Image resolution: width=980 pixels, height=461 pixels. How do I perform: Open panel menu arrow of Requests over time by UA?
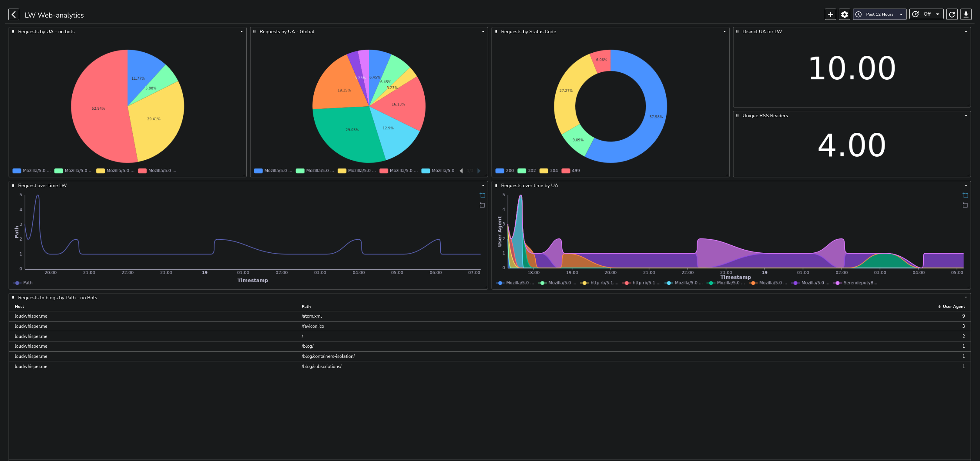click(x=966, y=186)
